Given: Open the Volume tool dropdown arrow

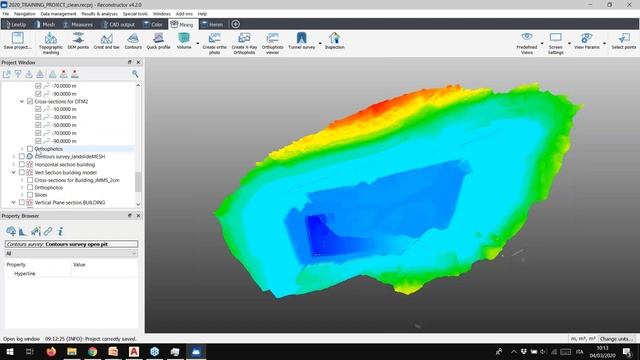Looking at the screenshot, I should [x=198, y=43].
